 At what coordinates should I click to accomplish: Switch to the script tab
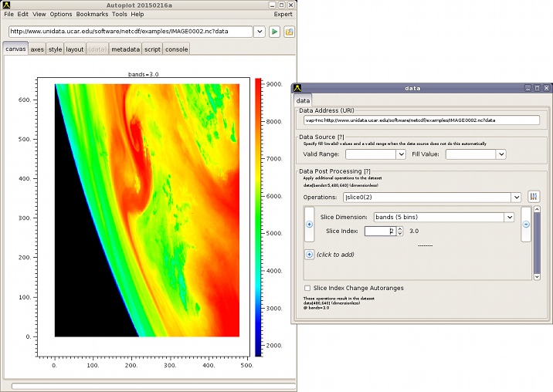tap(152, 49)
